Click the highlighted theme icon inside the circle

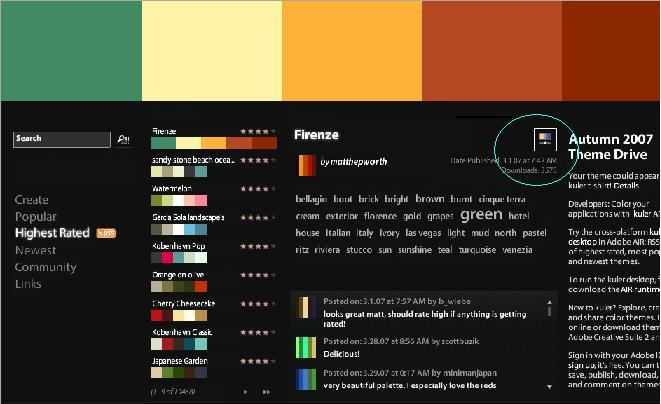(x=545, y=140)
